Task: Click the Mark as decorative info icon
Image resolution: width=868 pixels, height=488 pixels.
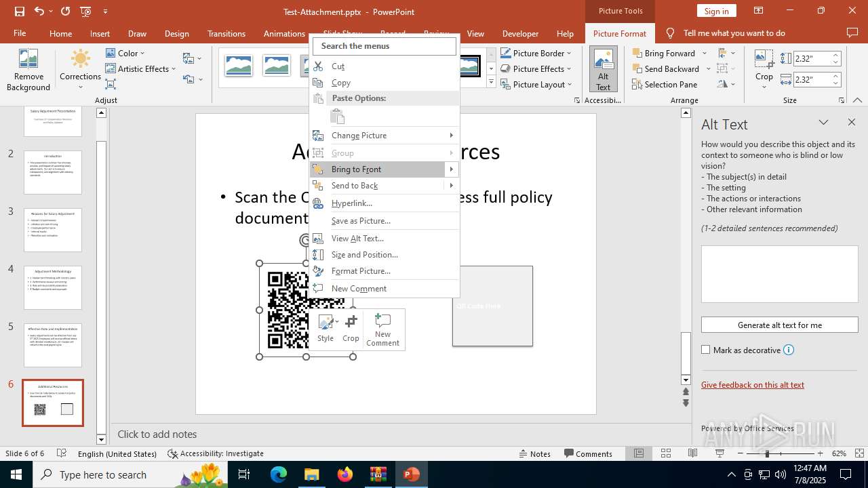Action: pos(789,350)
